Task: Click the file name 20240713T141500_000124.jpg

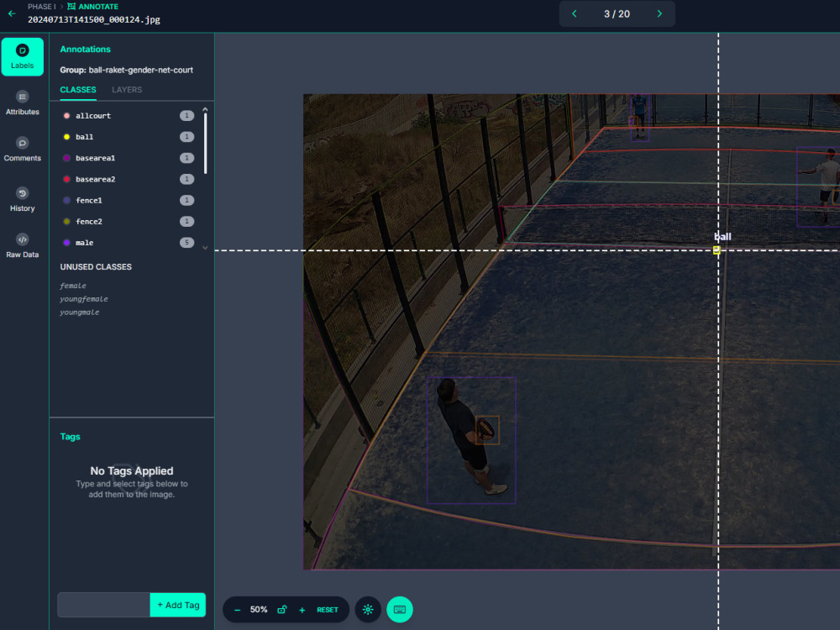Action: [94, 20]
